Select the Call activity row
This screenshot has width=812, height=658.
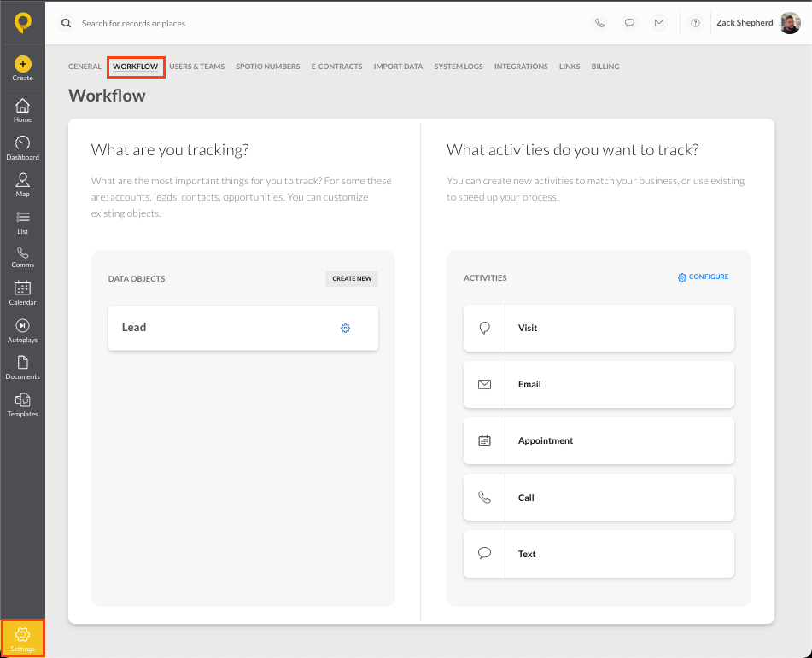click(599, 498)
